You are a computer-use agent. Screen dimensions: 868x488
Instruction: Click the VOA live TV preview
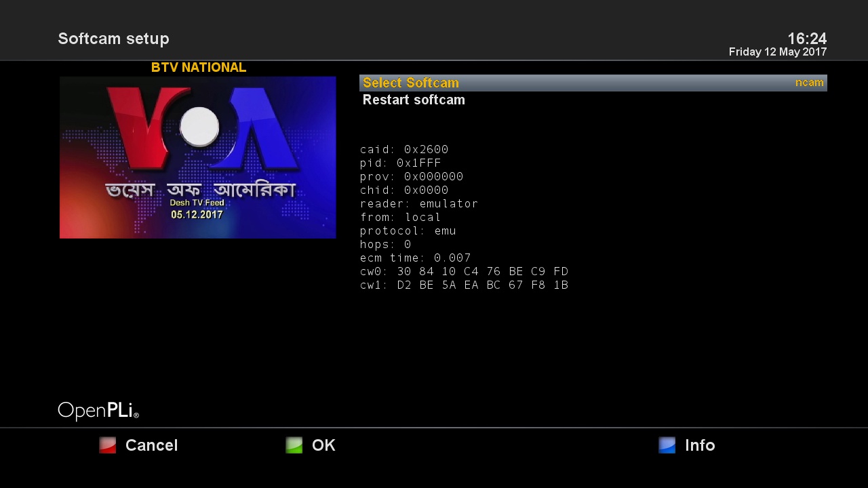(197, 157)
